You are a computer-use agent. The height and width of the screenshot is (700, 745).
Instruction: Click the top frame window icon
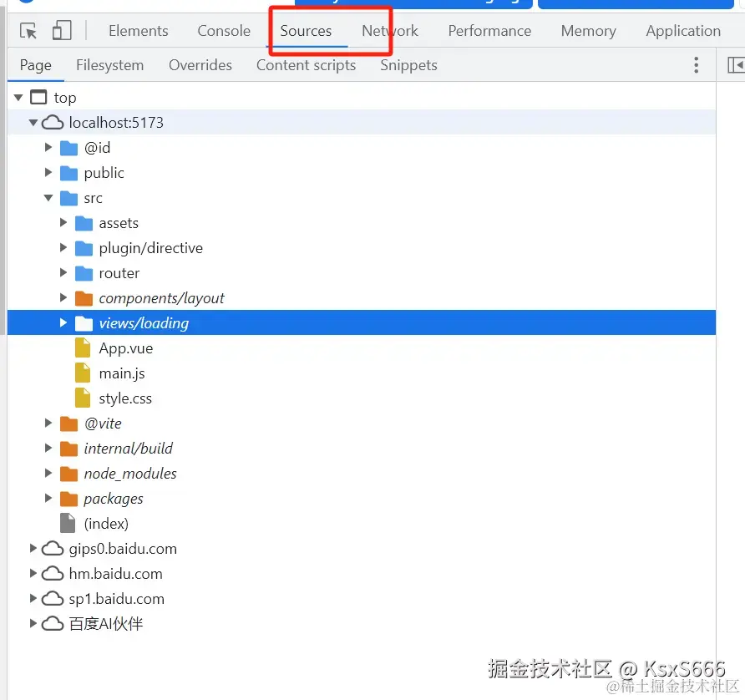pyautogui.click(x=38, y=98)
